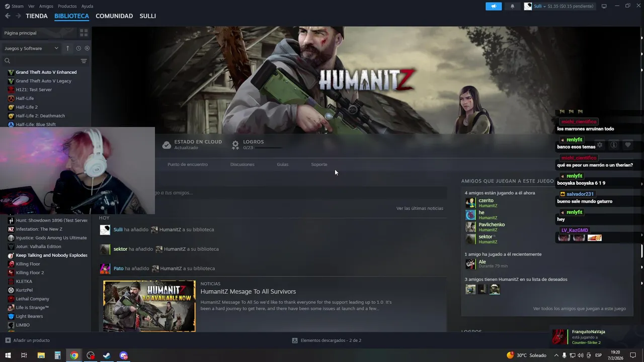This screenshot has height=362, width=644.
Task: Click the sort ascending arrow icon
Action: tap(67, 48)
